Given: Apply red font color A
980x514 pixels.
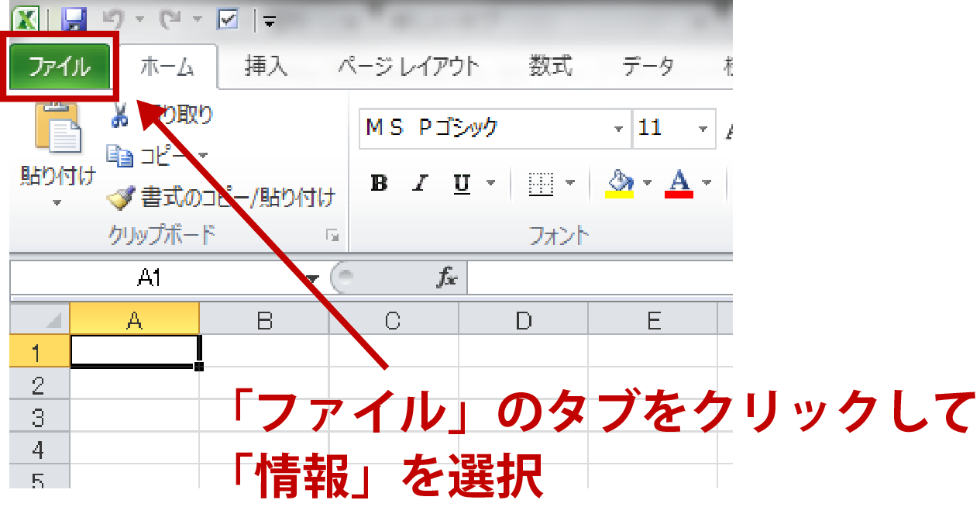Looking at the screenshot, I should [679, 183].
